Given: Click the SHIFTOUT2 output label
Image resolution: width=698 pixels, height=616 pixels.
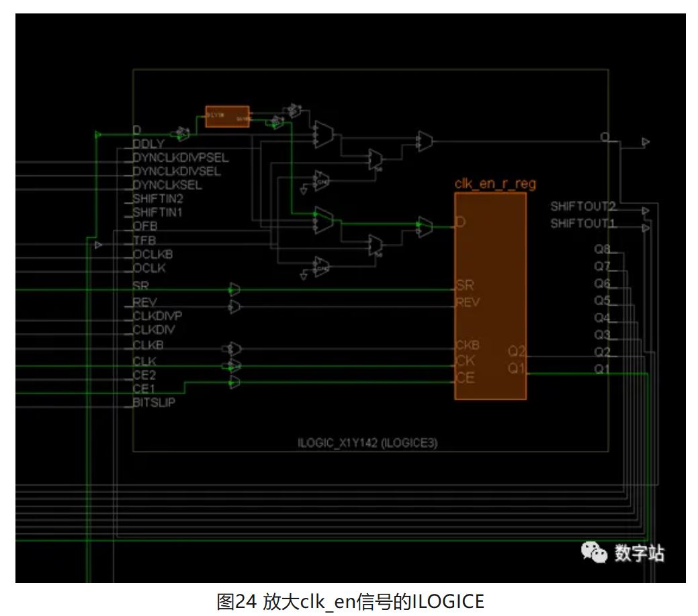Looking at the screenshot, I should point(583,206).
